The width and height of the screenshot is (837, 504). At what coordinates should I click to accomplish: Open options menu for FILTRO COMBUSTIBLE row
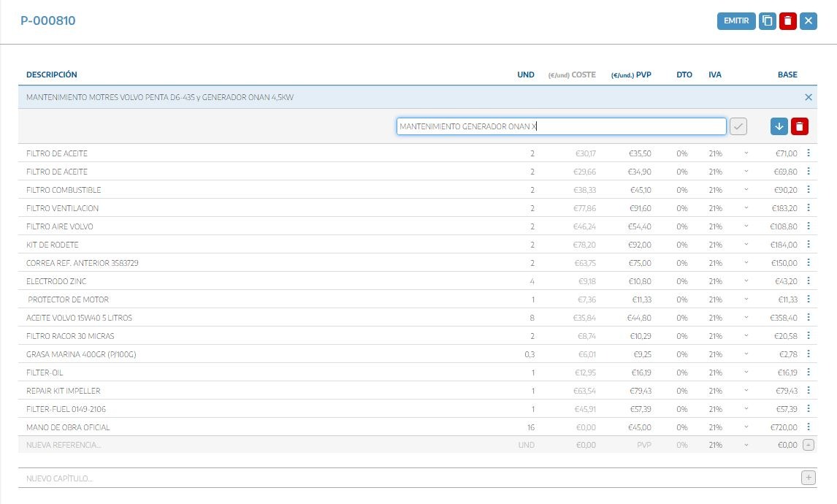pyautogui.click(x=809, y=190)
